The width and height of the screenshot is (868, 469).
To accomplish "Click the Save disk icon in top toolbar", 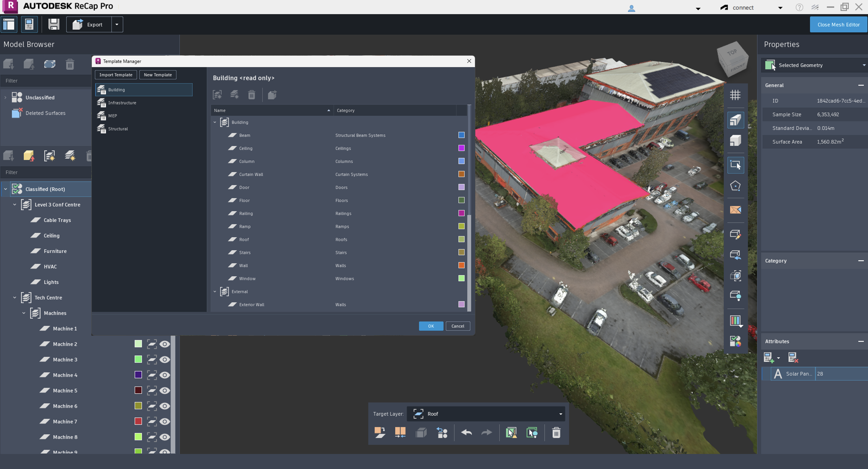I will 54,24.
